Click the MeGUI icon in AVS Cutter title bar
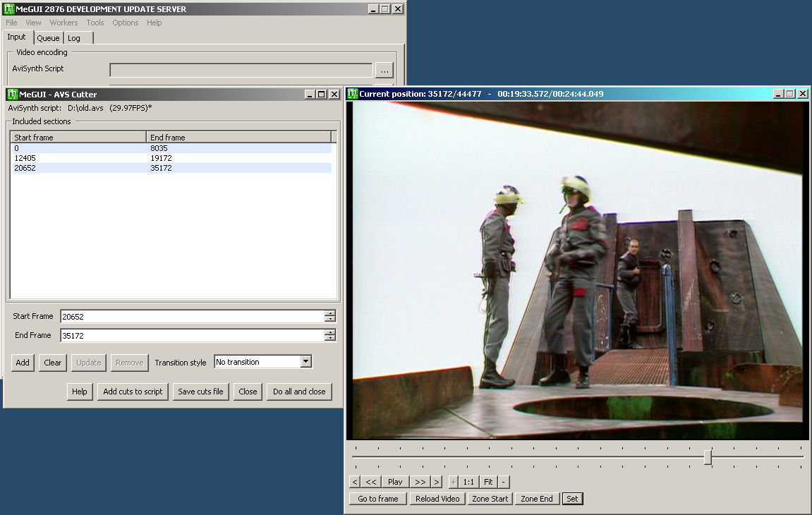 (x=12, y=95)
